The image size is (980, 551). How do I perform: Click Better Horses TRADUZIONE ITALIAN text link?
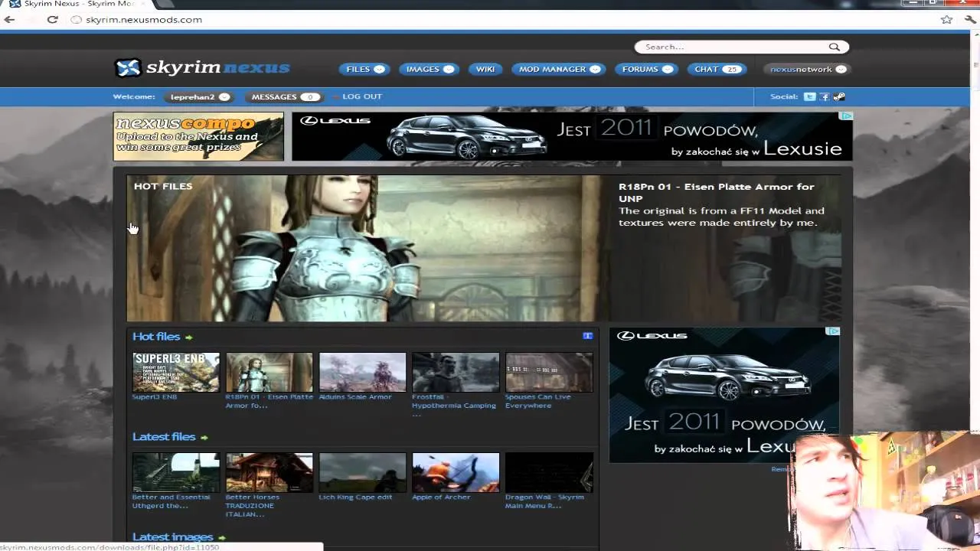coord(253,506)
